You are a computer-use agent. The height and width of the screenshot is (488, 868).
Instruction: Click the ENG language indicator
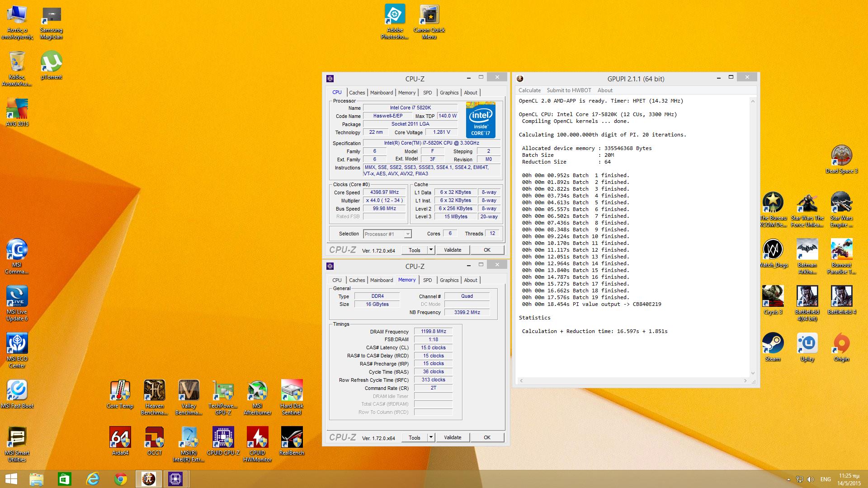[x=826, y=479]
